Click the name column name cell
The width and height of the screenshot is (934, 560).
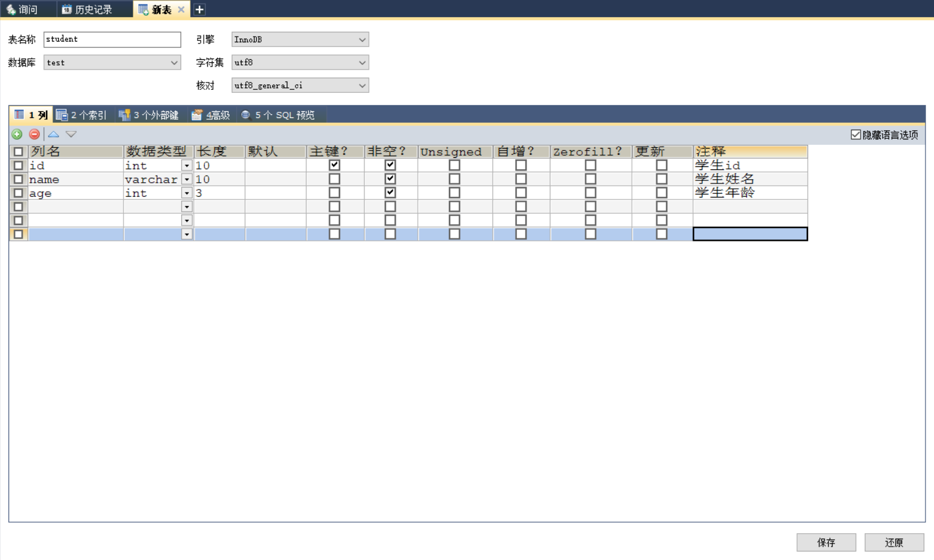(x=76, y=179)
